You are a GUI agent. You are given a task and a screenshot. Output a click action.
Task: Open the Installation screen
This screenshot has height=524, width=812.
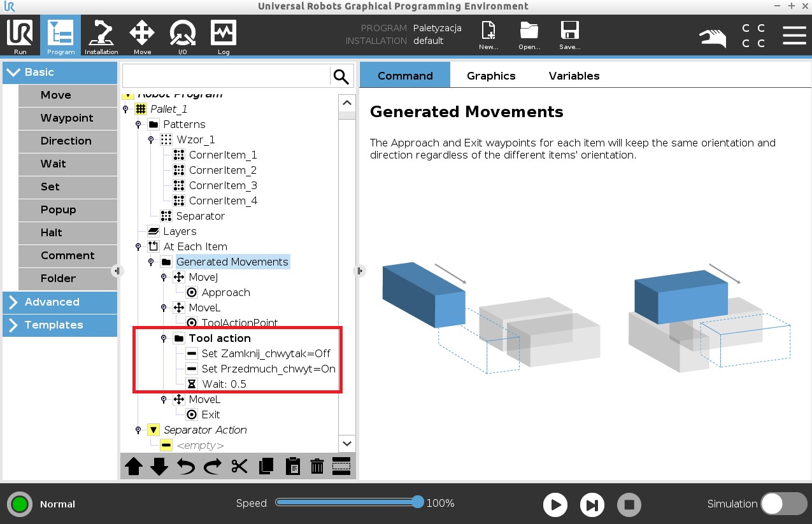(101, 36)
